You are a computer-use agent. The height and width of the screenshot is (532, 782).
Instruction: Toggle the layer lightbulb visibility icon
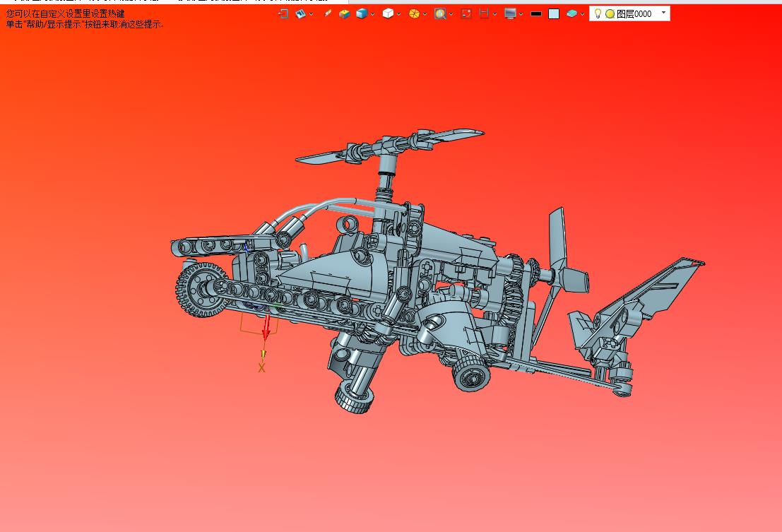tap(598, 13)
